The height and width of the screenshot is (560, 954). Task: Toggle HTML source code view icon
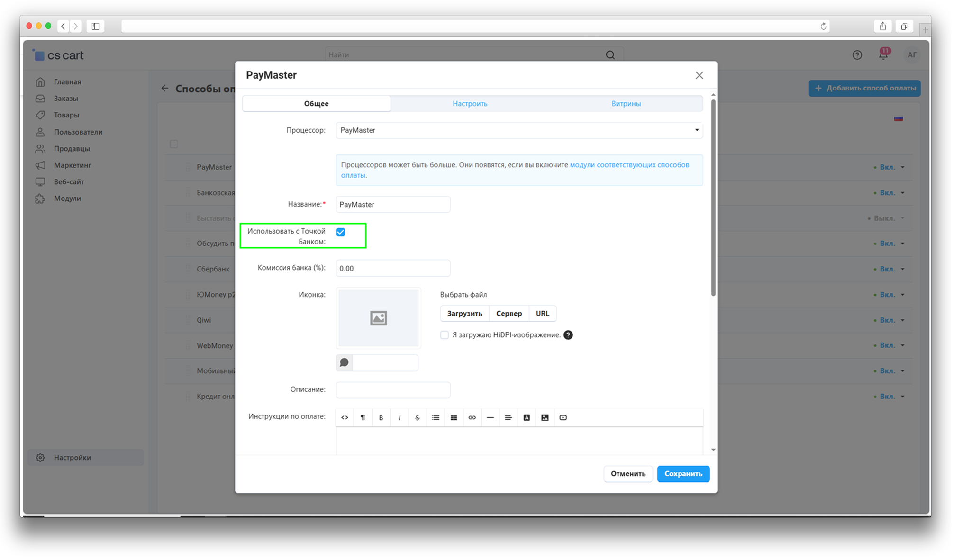coord(345,417)
